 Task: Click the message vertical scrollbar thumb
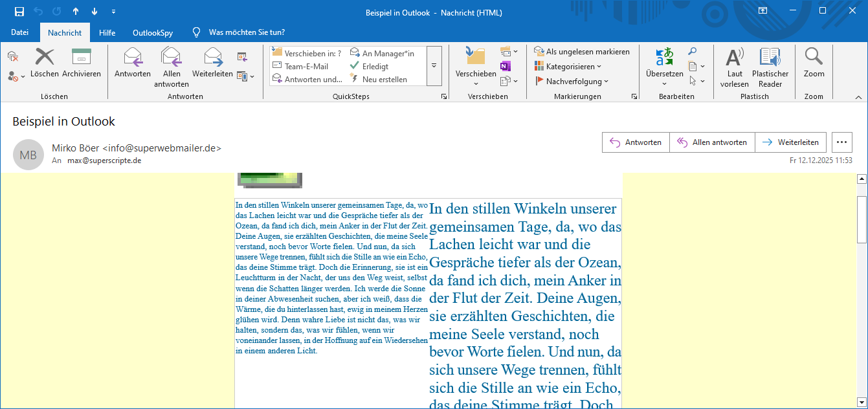[x=862, y=217]
